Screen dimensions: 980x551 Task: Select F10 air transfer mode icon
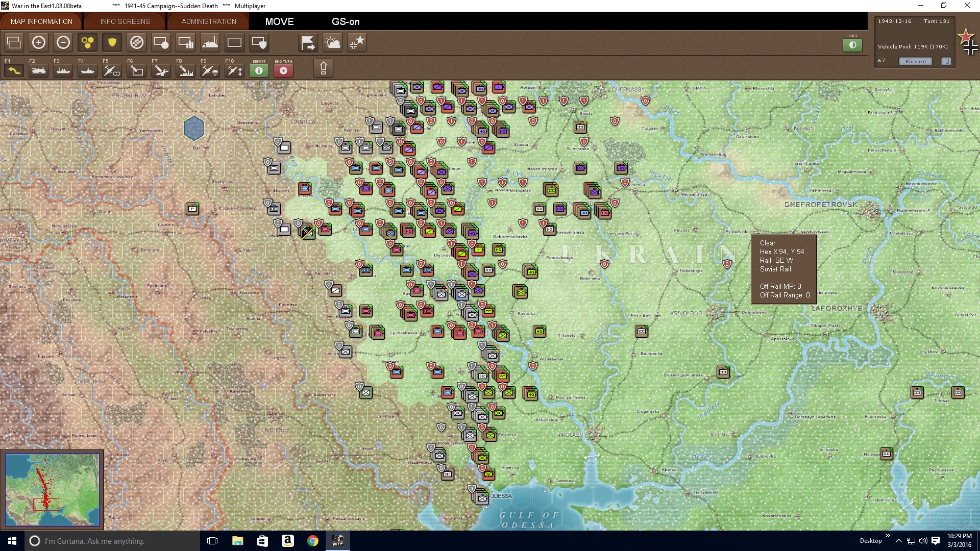(x=235, y=70)
